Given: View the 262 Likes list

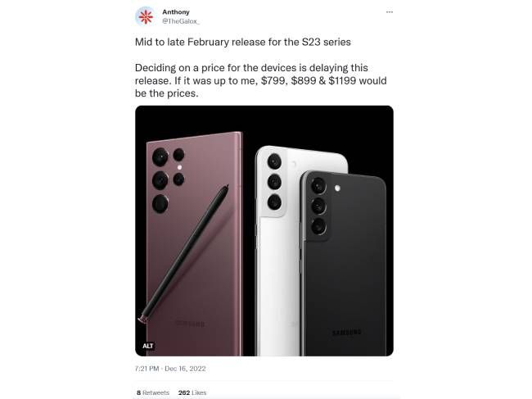Looking at the screenshot, I should (x=192, y=392).
